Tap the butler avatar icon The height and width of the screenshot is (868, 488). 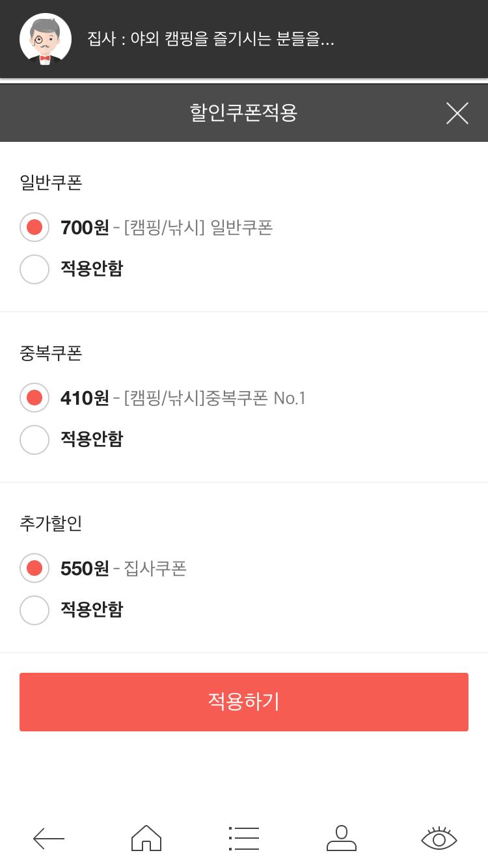(45, 39)
